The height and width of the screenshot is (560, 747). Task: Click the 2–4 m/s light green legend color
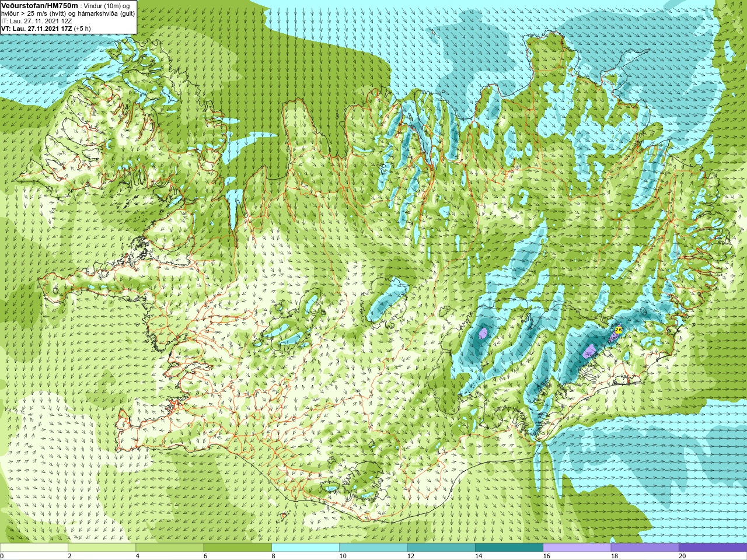point(102,548)
